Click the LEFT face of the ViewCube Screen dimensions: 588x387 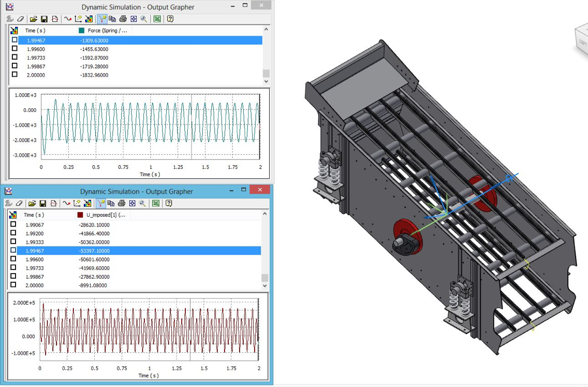coord(583,42)
